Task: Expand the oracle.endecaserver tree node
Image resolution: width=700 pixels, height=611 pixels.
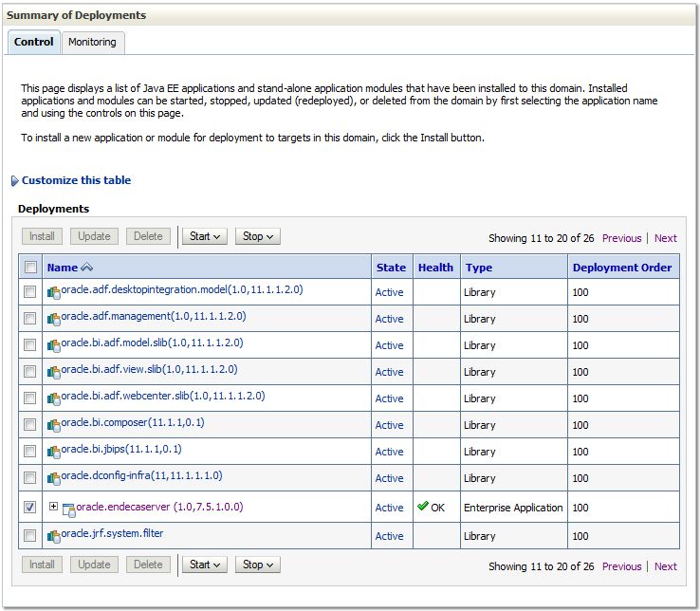Action: 53,506
